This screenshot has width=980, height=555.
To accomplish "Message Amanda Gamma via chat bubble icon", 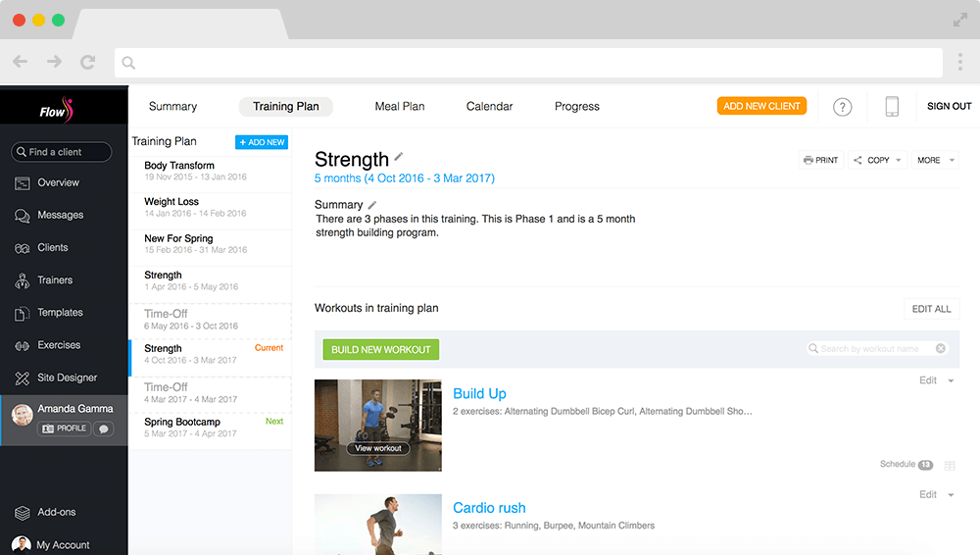I will 104,429.
